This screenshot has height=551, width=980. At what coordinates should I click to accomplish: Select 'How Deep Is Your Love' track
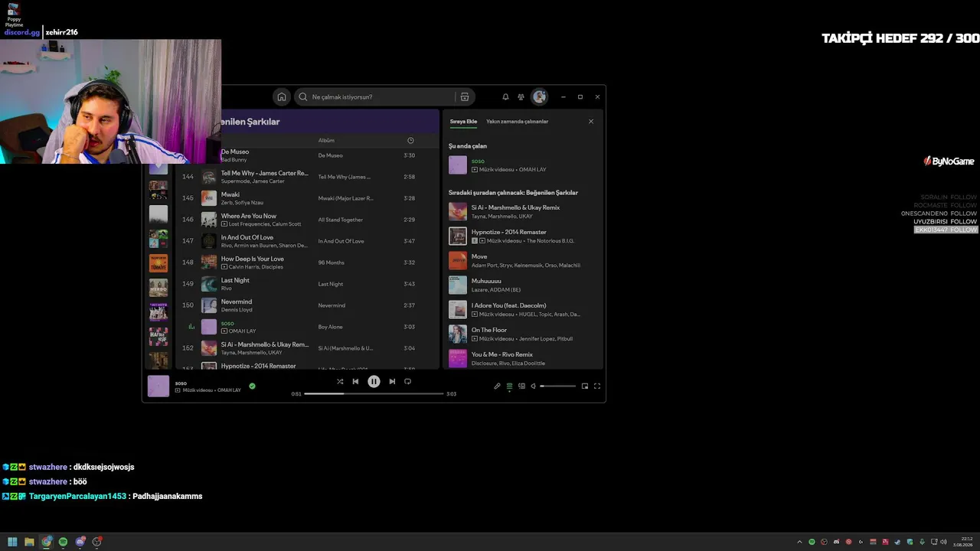click(253, 259)
